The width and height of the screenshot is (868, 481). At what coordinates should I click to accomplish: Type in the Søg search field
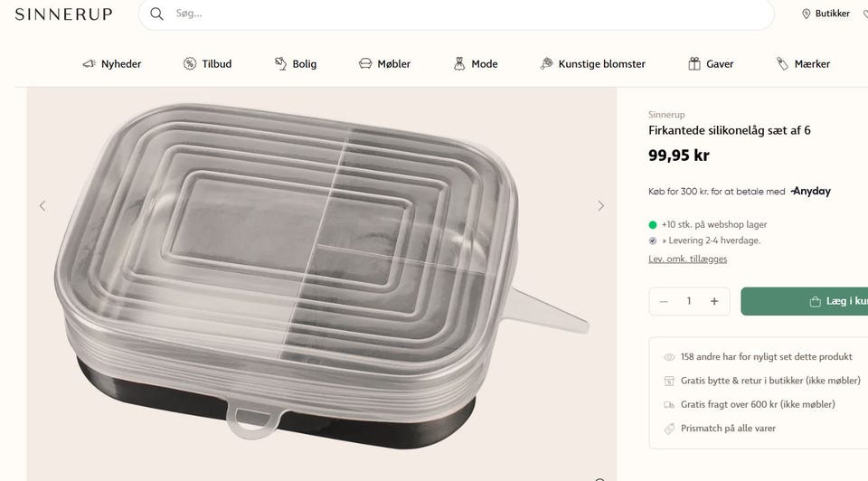pos(452,14)
